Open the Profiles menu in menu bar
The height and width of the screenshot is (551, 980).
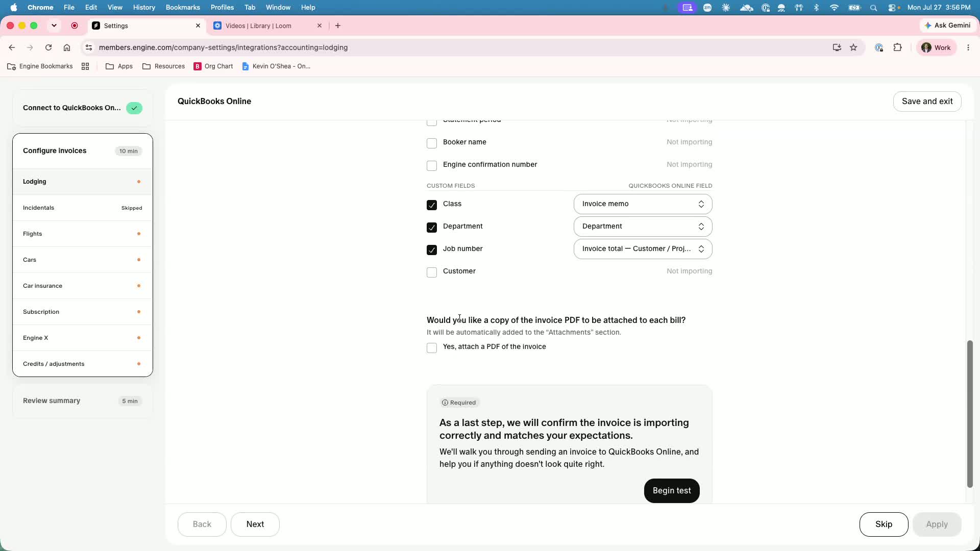[x=222, y=8]
